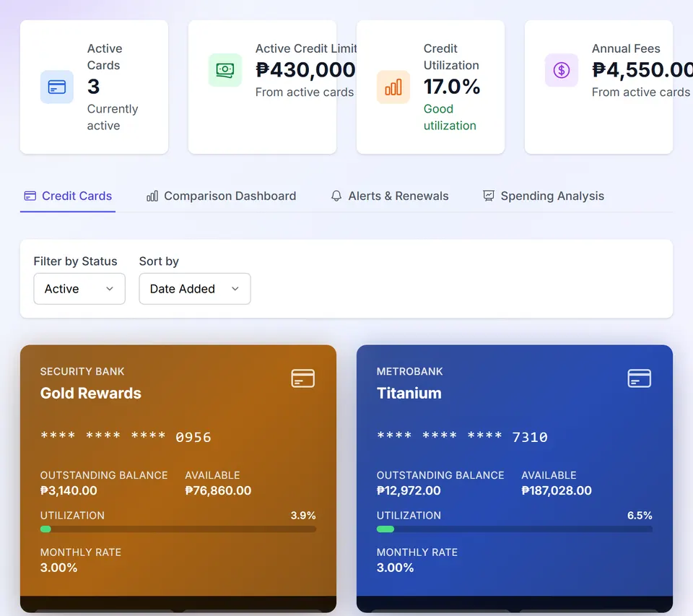Click the Active Credit Limit cash icon
Image resolution: width=693 pixels, height=616 pixels.
pyautogui.click(x=225, y=70)
